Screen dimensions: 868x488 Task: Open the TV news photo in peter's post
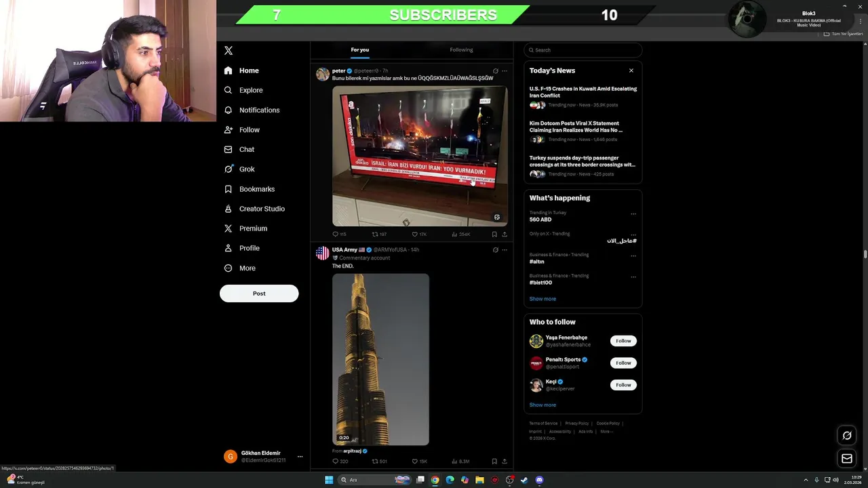pos(420,156)
